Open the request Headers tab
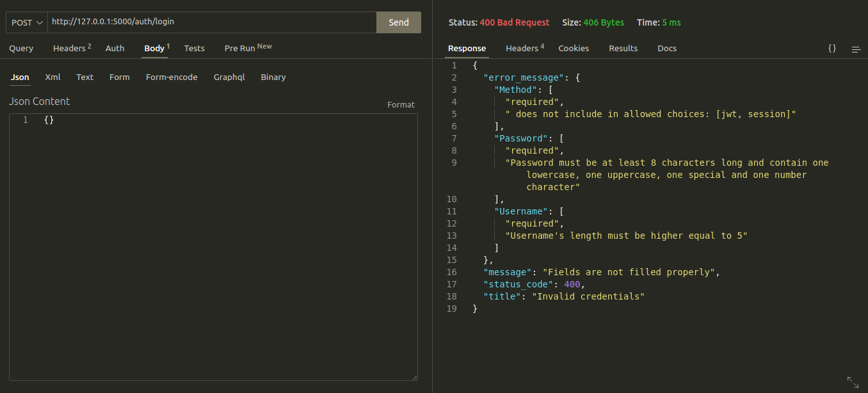Image resolution: width=868 pixels, height=393 pixels. pyautogui.click(x=72, y=48)
